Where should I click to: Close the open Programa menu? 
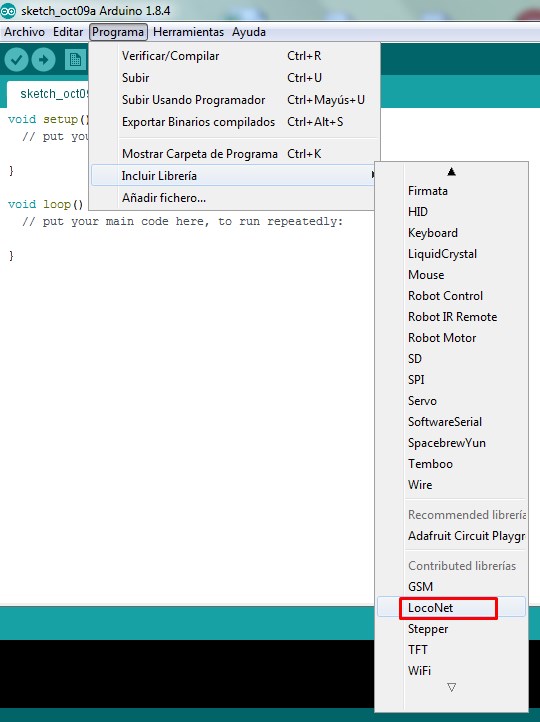tap(118, 32)
